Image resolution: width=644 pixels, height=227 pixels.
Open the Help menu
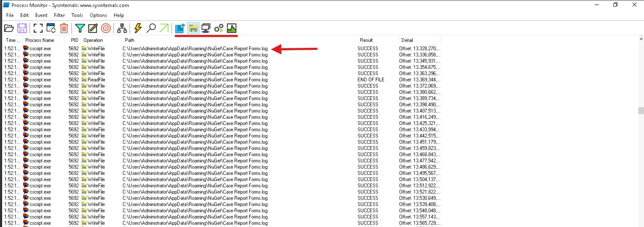119,15
